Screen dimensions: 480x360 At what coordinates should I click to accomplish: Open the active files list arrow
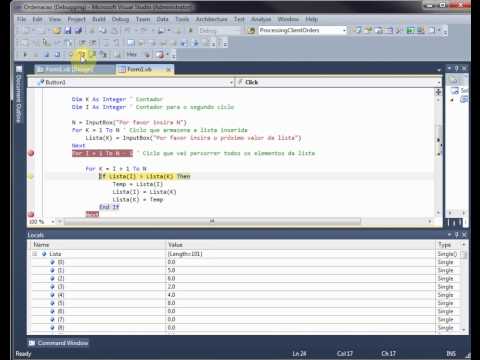439,70
